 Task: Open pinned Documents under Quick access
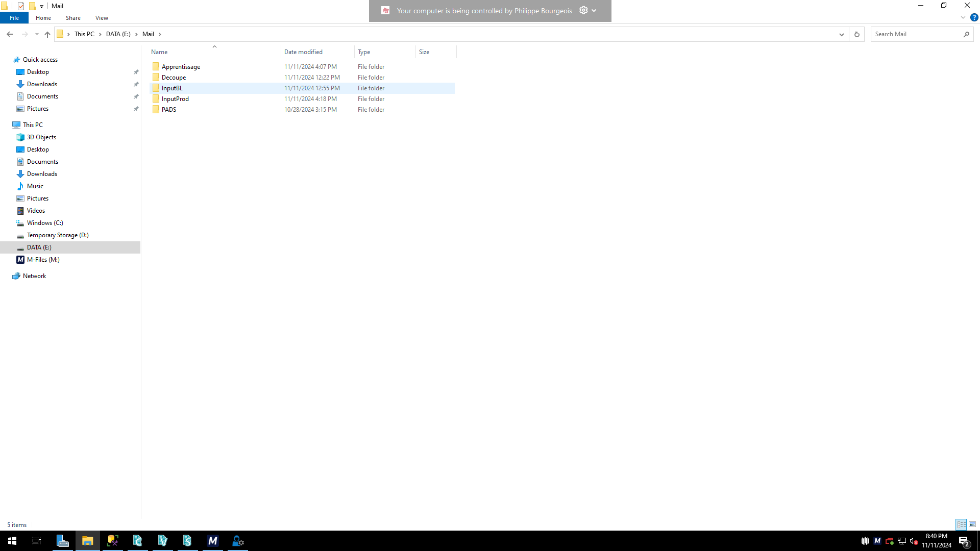[42, 96]
